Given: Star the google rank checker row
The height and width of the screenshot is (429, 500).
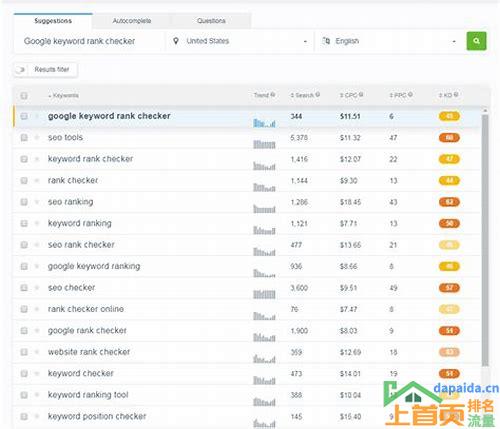Looking at the screenshot, I should [37, 331].
